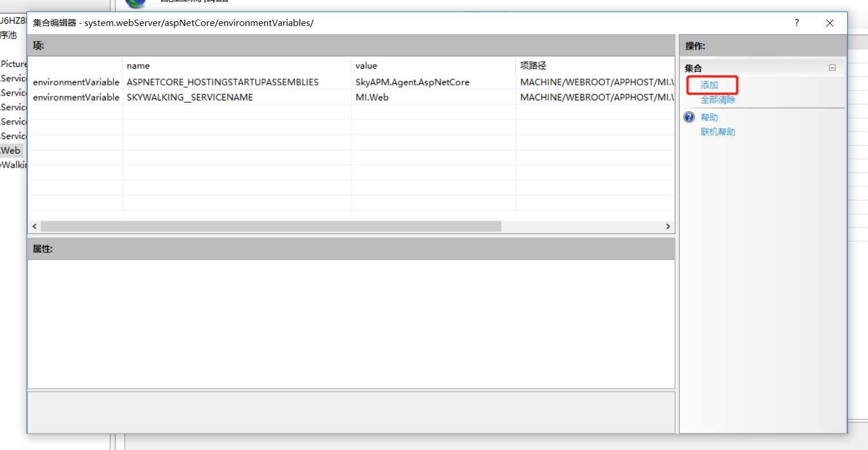868x450 pixels.
Task: Close the 集合编辑器 dialog
Action: point(830,23)
